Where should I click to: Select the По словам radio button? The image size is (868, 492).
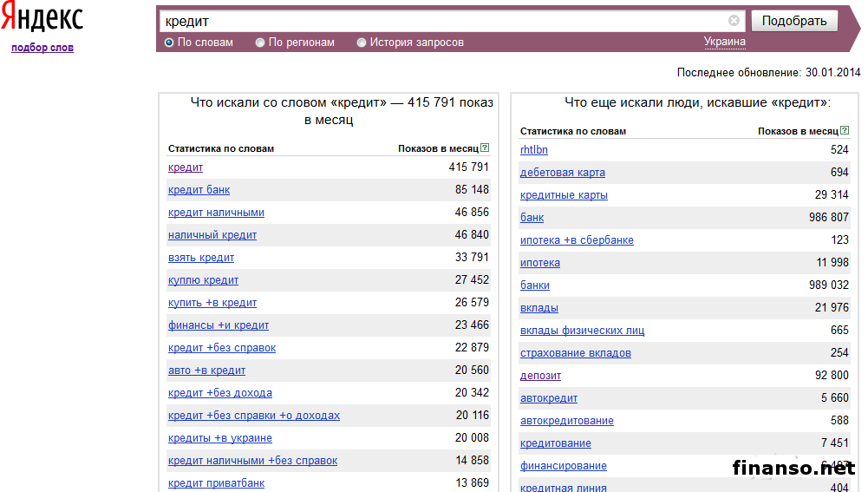[169, 43]
